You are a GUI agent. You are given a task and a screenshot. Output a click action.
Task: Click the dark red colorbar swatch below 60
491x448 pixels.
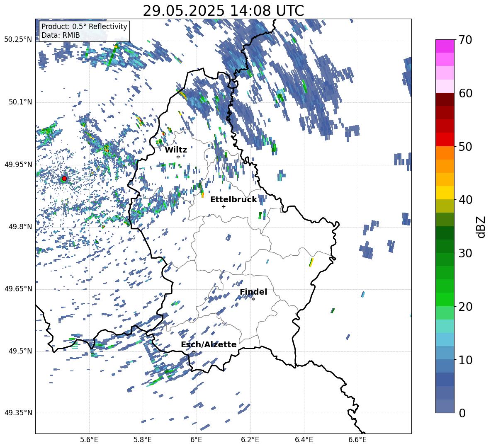click(x=445, y=99)
